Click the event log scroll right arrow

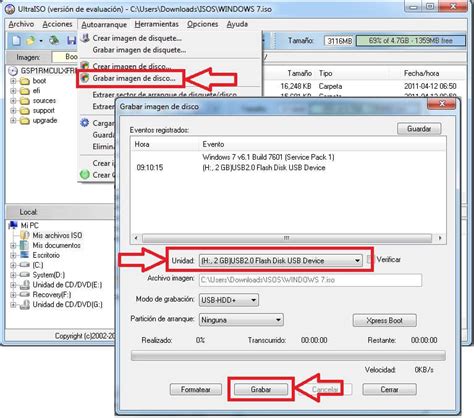440,238
